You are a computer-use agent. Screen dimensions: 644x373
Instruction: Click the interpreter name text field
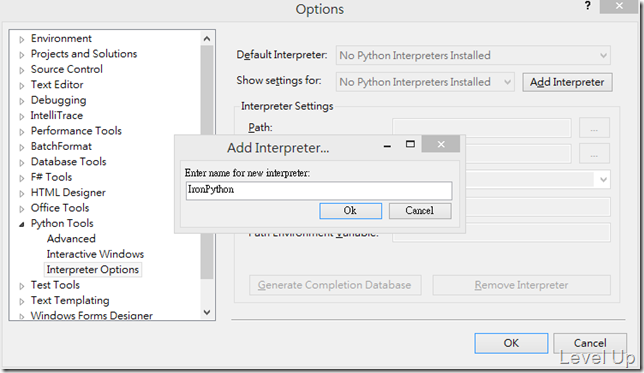point(319,191)
